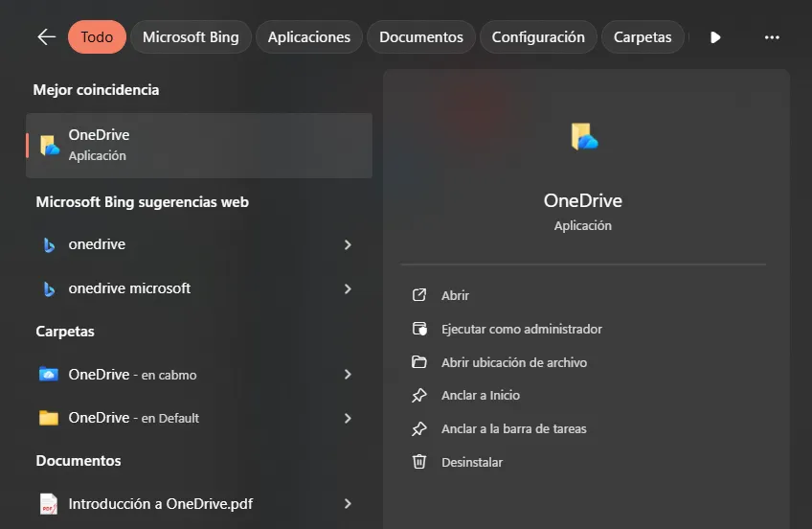This screenshot has width=812, height=529.
Task: Expand chevron for Introducción a OneDrive.pdf
Action: pyautogui.click(x=348, y=504)
